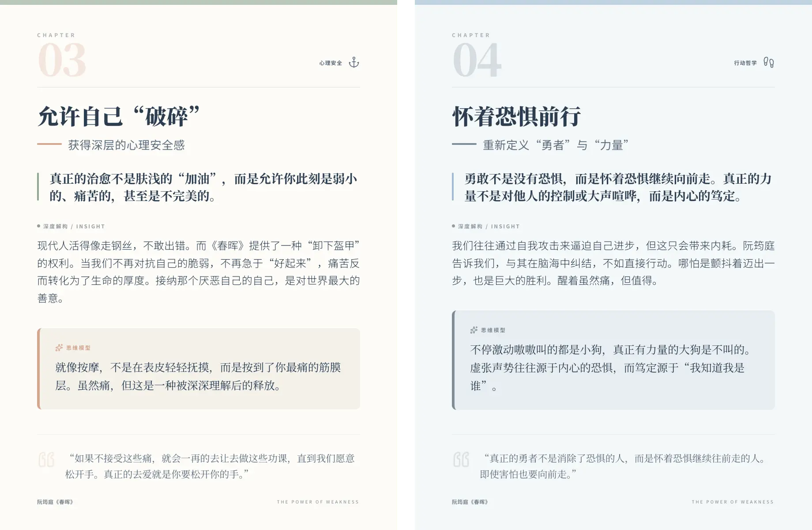
Task: Click the anchor icon in chapter 03
Action: [354, 63]
